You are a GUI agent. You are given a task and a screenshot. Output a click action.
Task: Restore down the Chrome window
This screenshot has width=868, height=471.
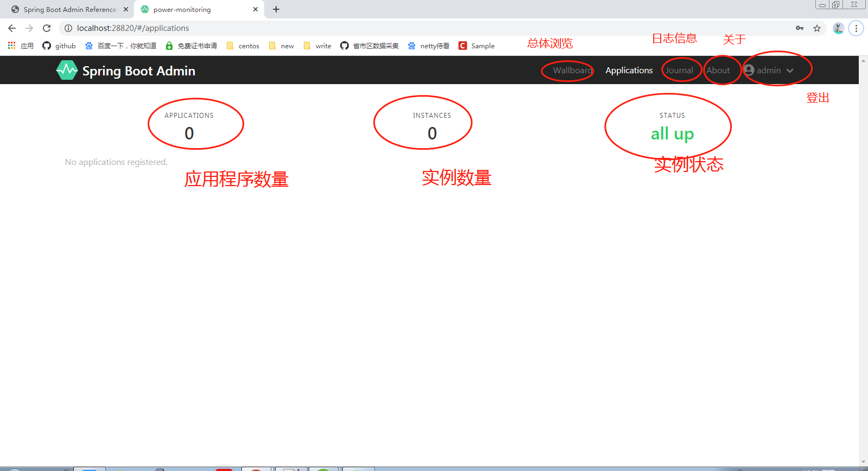point(835,4)
